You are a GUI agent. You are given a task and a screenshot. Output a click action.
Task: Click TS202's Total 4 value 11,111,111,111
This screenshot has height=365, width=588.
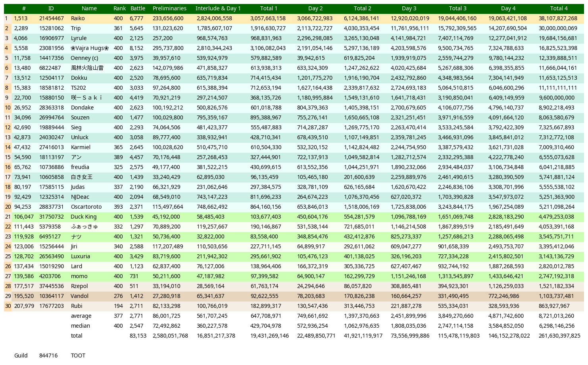[558, 88]
